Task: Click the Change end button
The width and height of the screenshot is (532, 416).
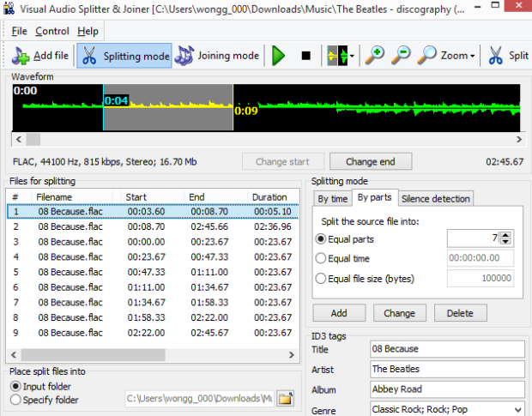Action: click(x=369, y=161)
